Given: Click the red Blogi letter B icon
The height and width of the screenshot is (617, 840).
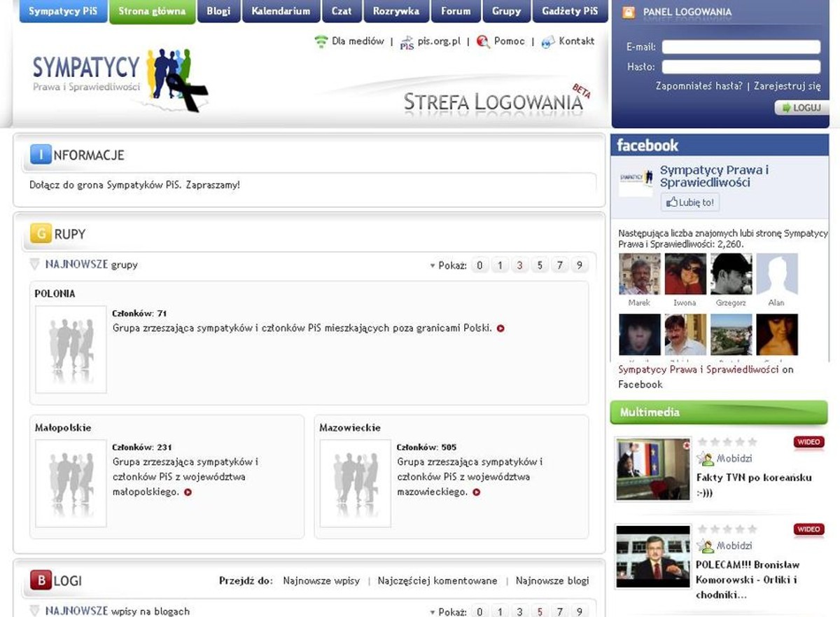Looking at the screenshot, I should [41, 581].
